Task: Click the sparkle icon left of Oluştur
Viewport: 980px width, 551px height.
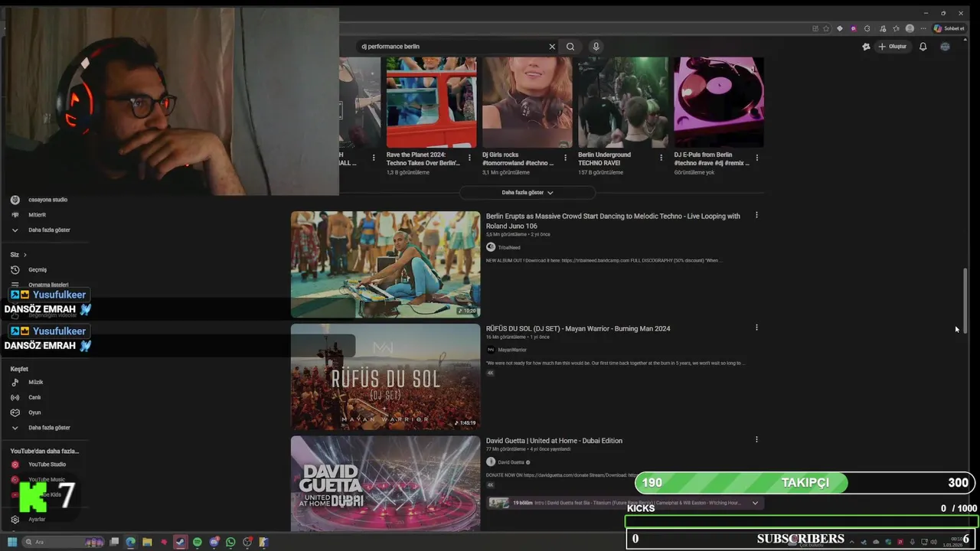Action: [x=866, y=47]
